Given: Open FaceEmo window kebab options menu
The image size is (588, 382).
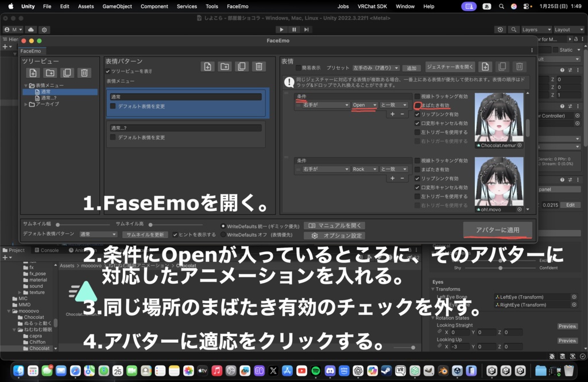Looking at the screenshot, I should tap(532, 51).
